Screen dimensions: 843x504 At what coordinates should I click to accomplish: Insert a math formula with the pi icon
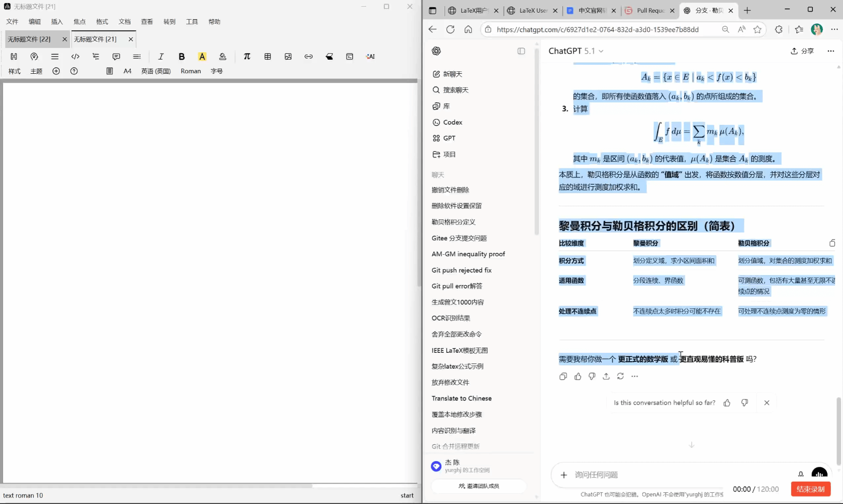[x=247, y=56]
